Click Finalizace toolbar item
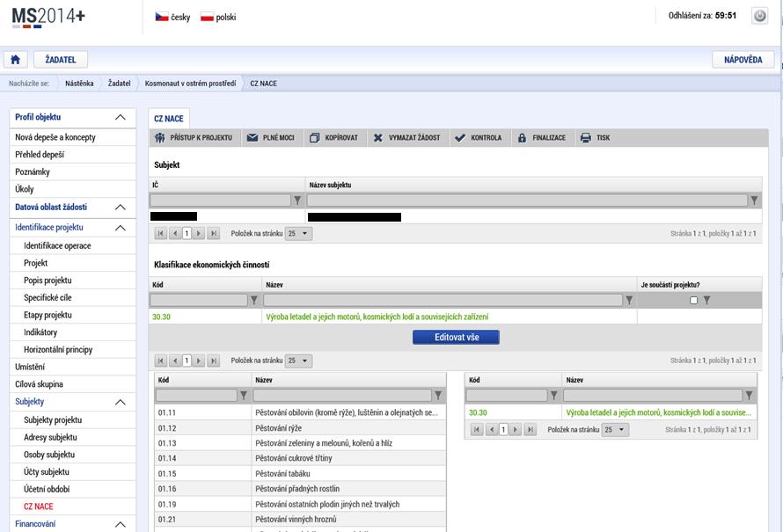The image size is (783, 532). (x=541, y=138)
